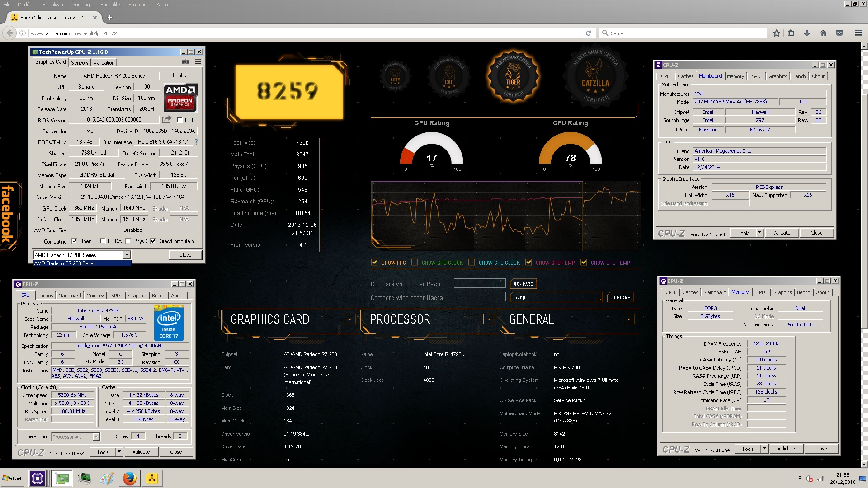Uncheck SHOW GPU TEMP checkbox
This screenshot has height=488, width=868.
pyautogui.click(x=528, y=262)
